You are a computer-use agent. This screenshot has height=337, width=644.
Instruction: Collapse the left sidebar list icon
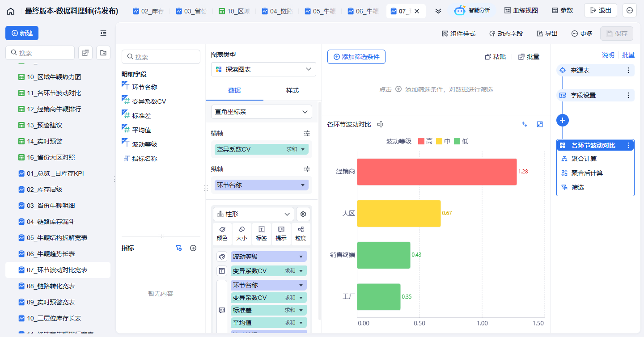click(x=103, y=33)
